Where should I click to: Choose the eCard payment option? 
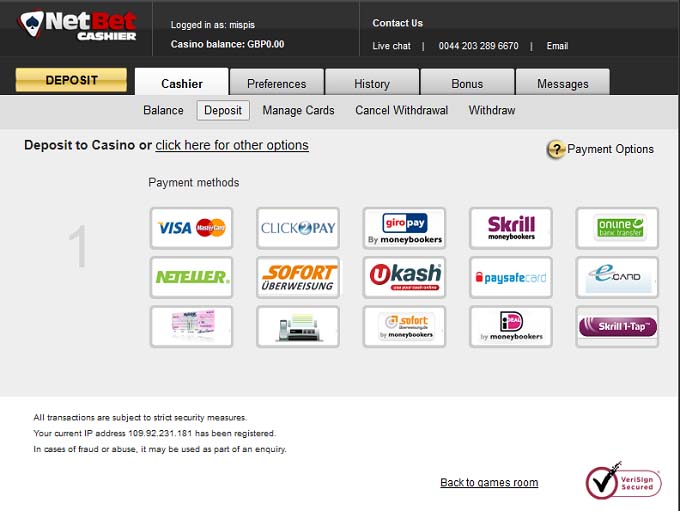tap(617, 277)
